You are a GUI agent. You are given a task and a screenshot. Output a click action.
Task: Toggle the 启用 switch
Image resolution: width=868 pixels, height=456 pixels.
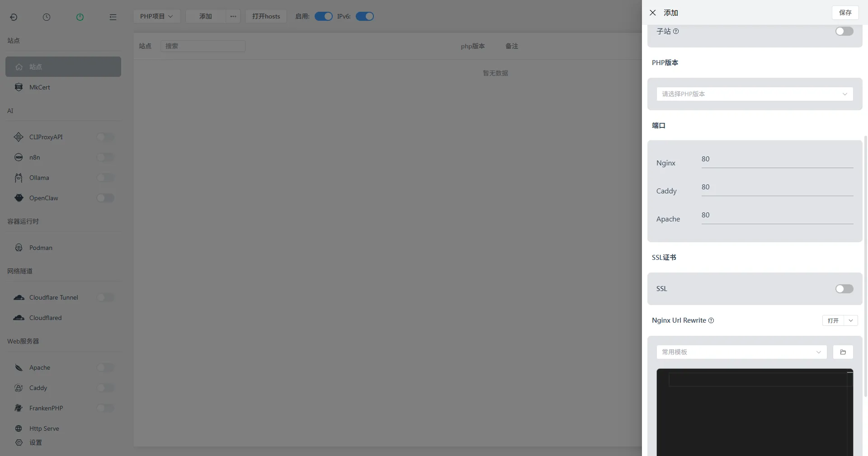[x=324, y=16]
